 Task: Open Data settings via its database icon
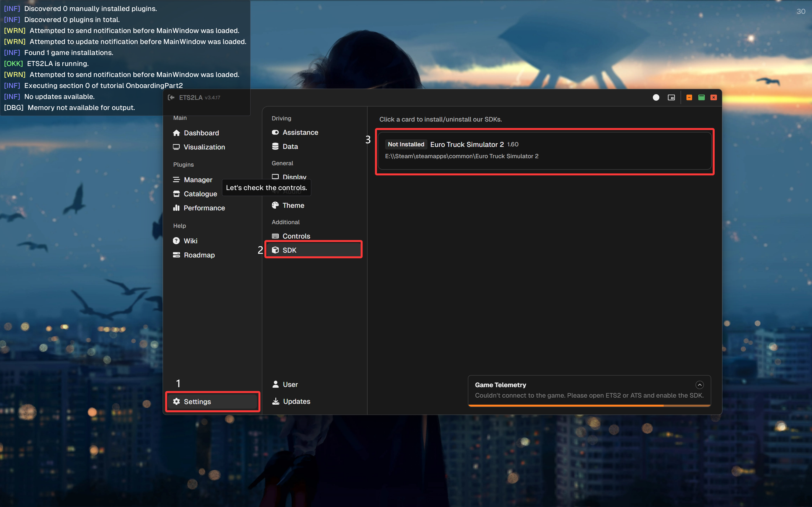click(275, 147)
